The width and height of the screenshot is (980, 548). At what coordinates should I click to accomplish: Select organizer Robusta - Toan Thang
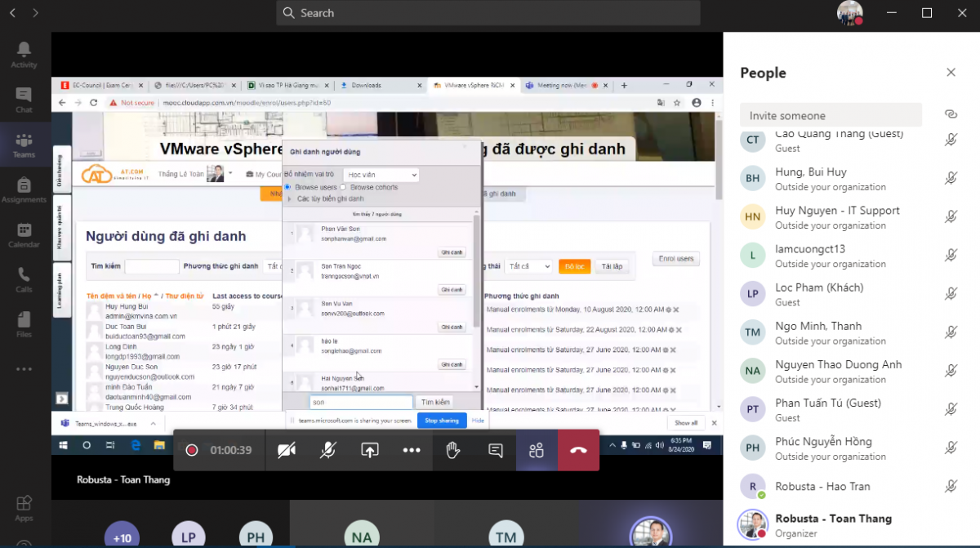coord(850,525)
